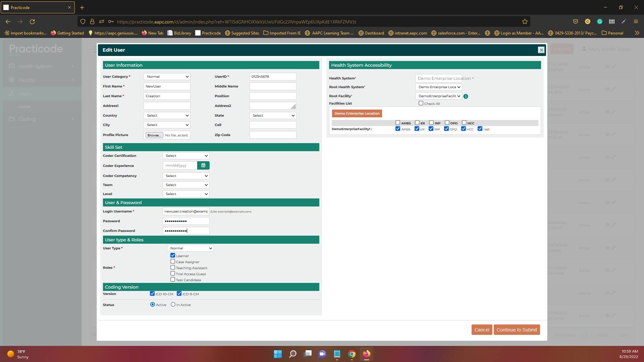Open the BizLibrary bookmark
644x362 pixels.
coord(179,33)
